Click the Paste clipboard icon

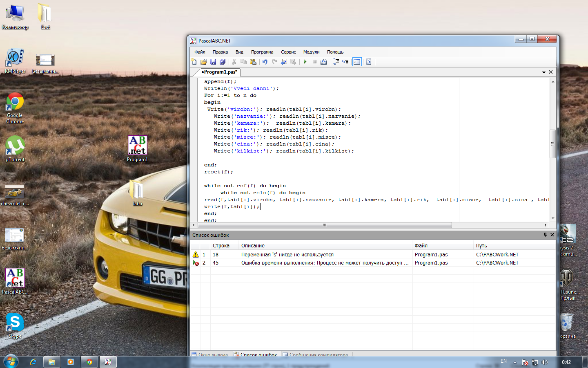coord(253,62)
